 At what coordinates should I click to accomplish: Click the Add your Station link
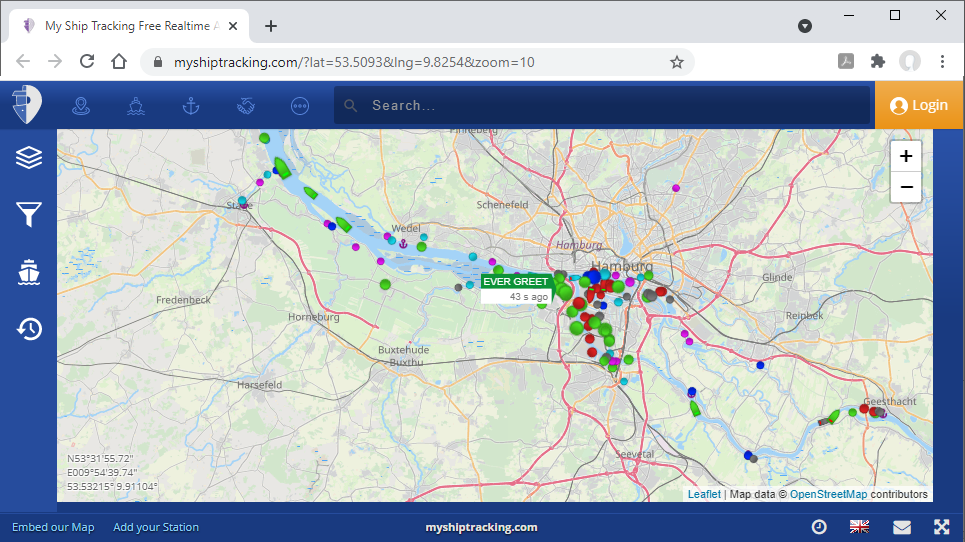[156, 527]
